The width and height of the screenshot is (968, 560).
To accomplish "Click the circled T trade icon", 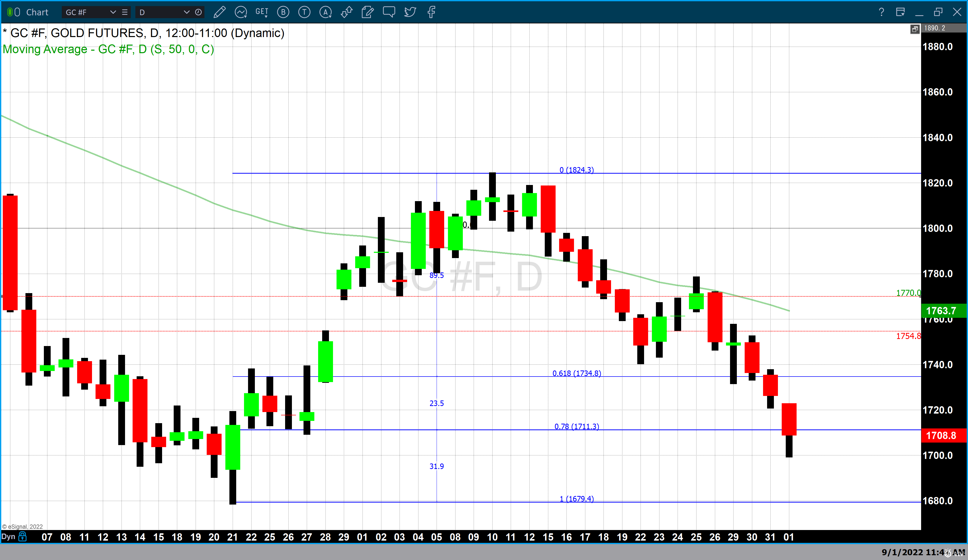I will [304, 12].
